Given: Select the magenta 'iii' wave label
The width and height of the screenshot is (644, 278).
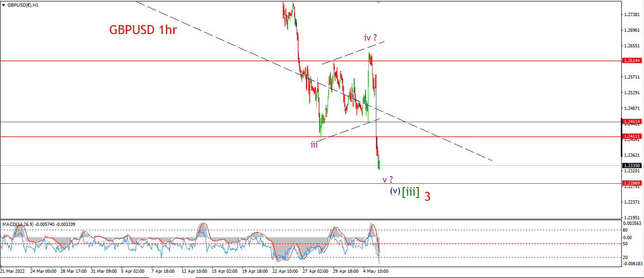Looking at the screenshot, I should tap(314, 145).
